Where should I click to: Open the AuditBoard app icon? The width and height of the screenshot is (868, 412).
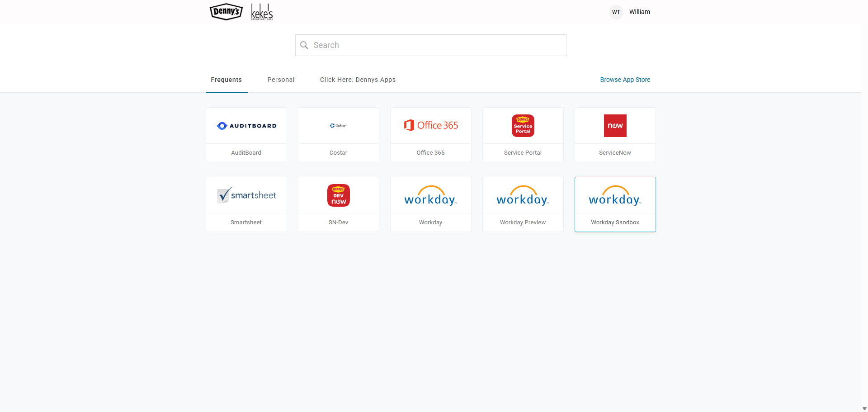(x=246, y=126)
